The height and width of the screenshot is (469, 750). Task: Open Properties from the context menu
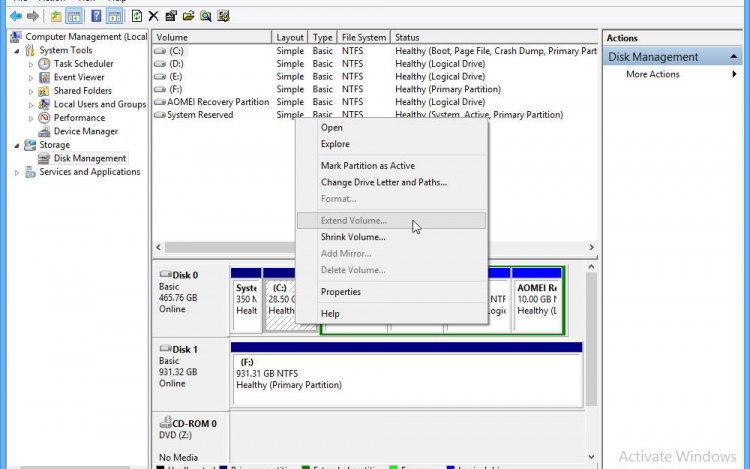point(340,292)
